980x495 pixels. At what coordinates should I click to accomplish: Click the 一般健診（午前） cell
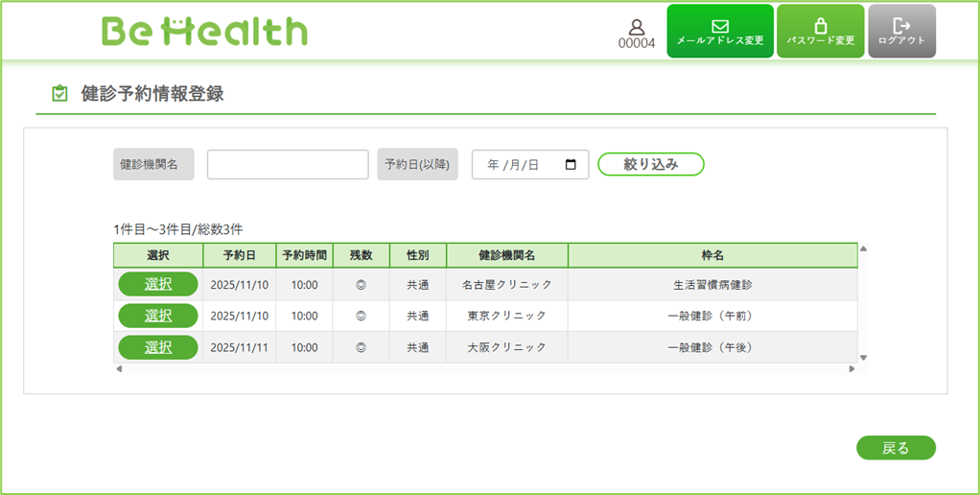tap(712, 316)
